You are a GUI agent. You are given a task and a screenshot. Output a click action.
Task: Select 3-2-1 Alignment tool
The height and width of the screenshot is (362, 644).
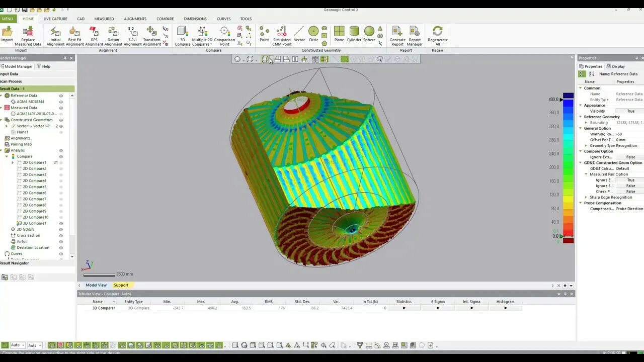132,35
